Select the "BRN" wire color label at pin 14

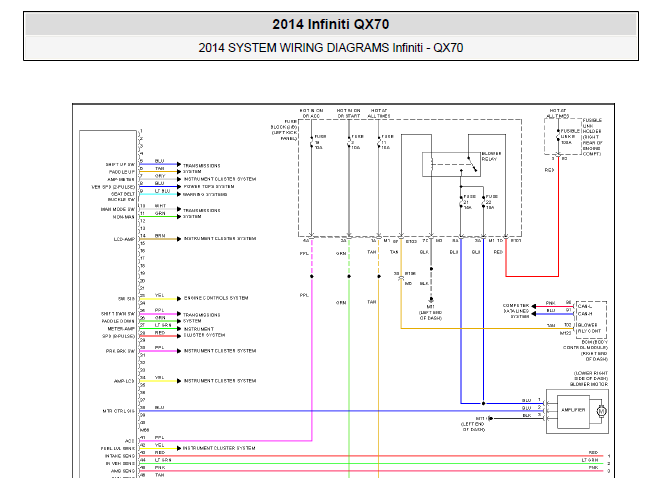(160, 236)
